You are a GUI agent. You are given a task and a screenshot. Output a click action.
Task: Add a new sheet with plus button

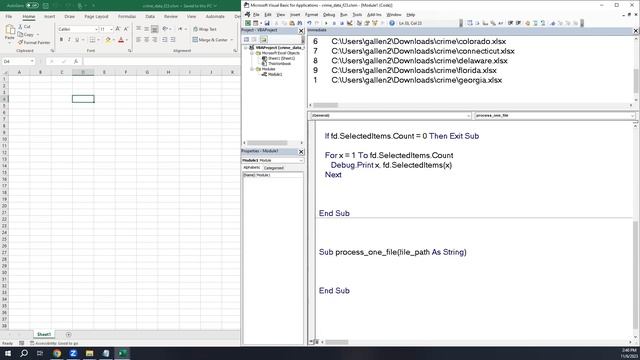69,334
